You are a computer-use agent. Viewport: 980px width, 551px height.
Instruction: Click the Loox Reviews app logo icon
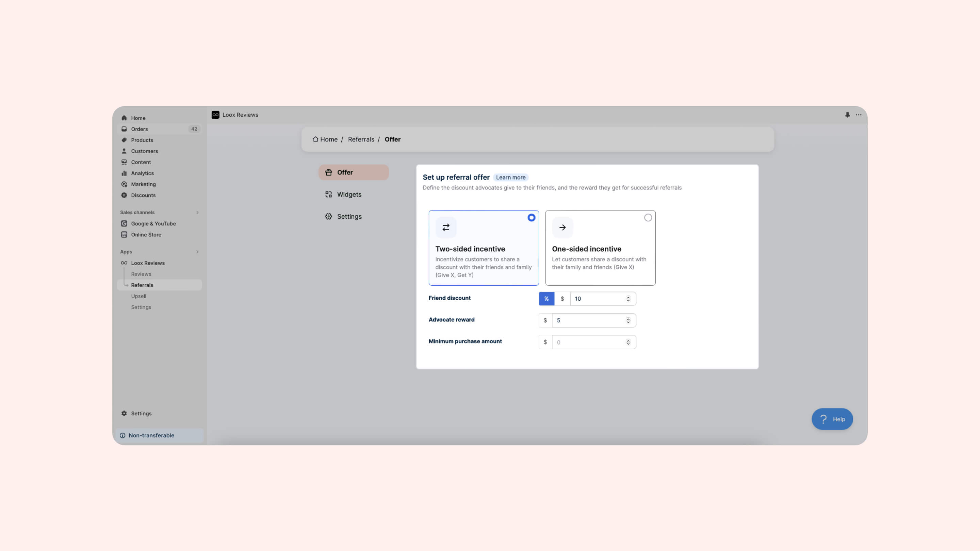[x=215, y=115]
